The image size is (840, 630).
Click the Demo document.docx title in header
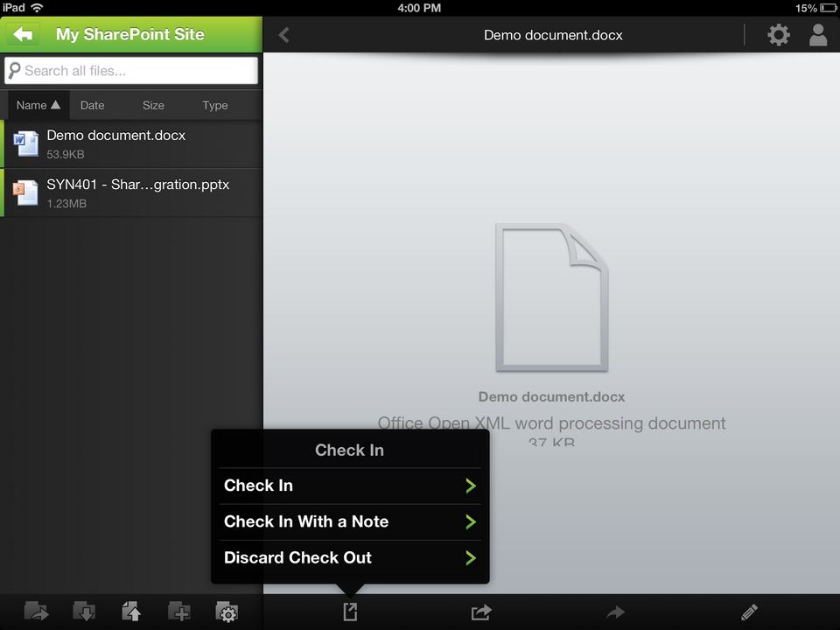pos(553,35)
